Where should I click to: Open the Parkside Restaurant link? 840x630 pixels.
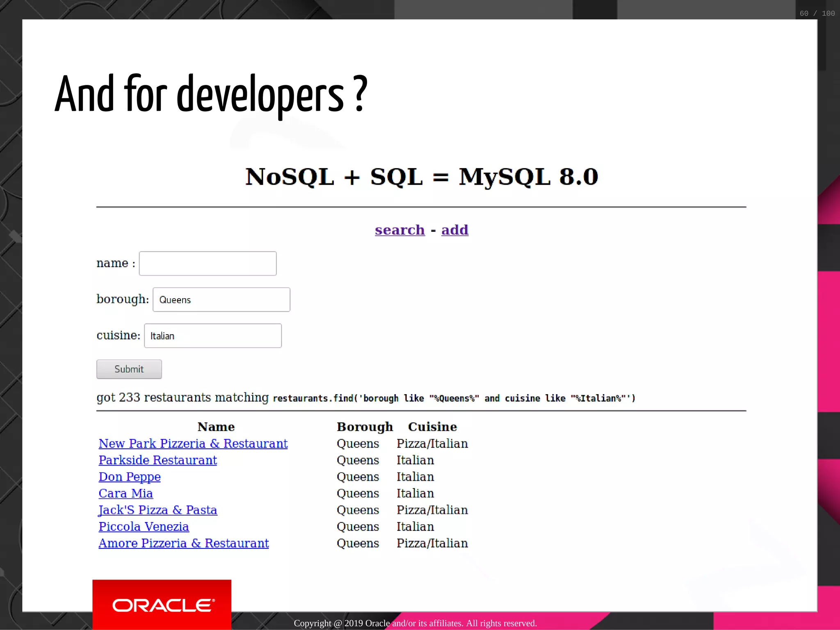[x=157, y=460]
